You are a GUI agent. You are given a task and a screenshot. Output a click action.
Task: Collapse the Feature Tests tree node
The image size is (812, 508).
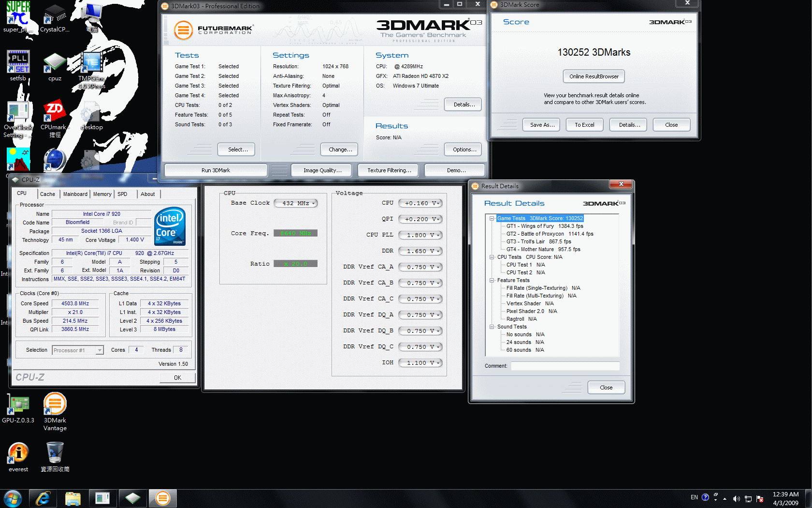[492, 280]
